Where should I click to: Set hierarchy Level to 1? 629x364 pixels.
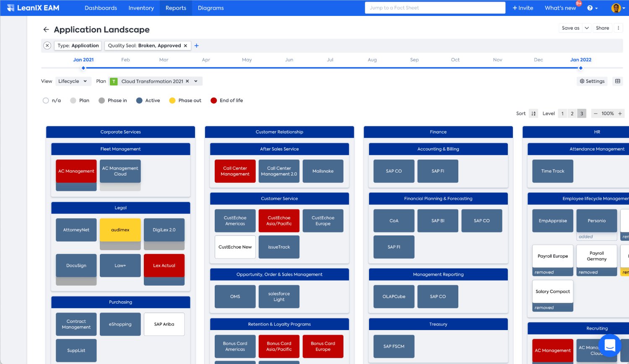(562, 114)
